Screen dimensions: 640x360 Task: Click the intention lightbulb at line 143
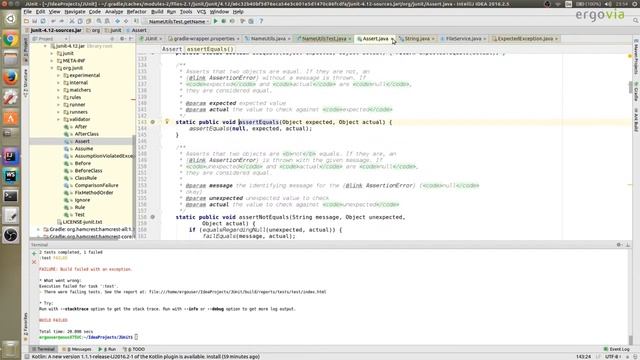point(167,122)
